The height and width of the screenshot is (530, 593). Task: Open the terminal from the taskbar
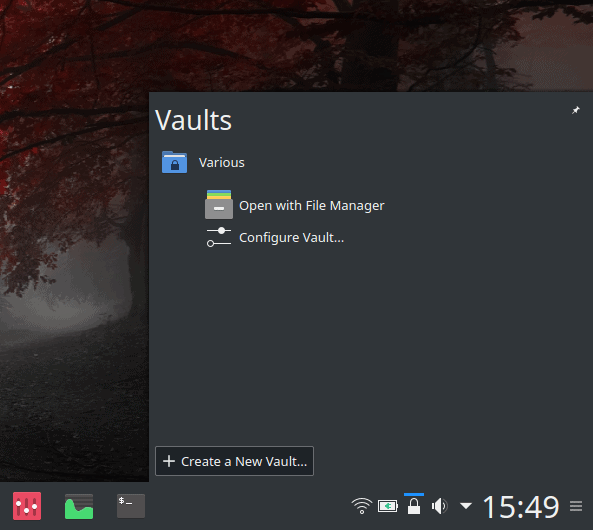click(x=131, y=506)
